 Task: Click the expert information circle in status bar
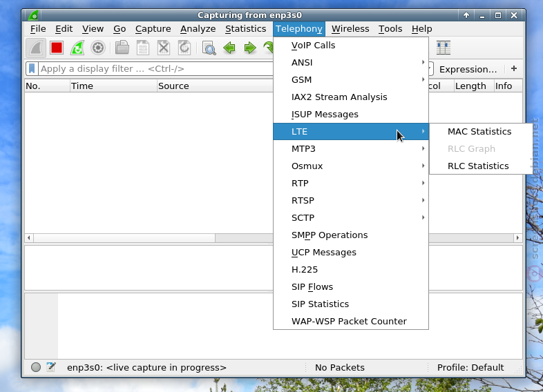coord(36,367)
